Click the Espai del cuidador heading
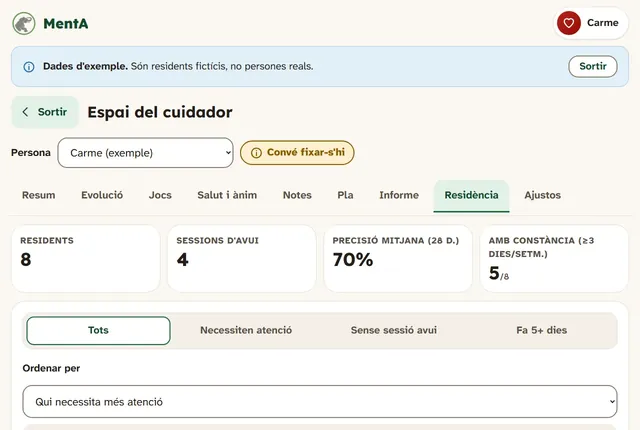Image resolution: width=640 pixels, height=430 pixels. pos(160,112)
